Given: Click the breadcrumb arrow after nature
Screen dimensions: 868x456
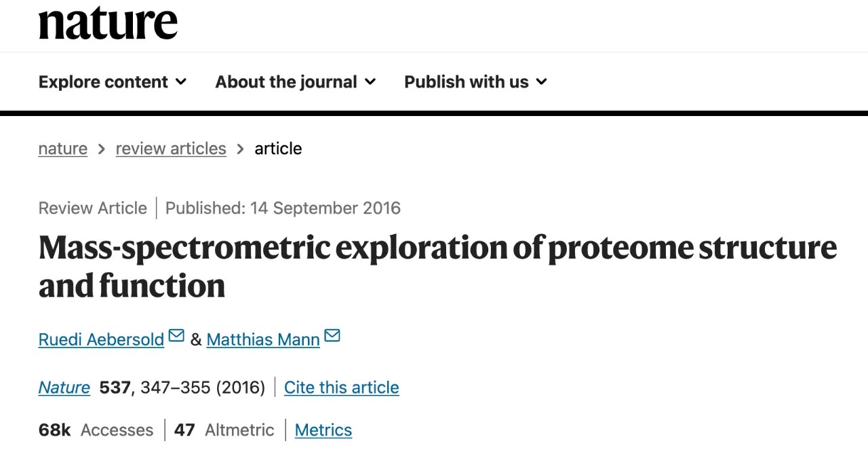Looking at the screenshot, I should click(102, 149).
